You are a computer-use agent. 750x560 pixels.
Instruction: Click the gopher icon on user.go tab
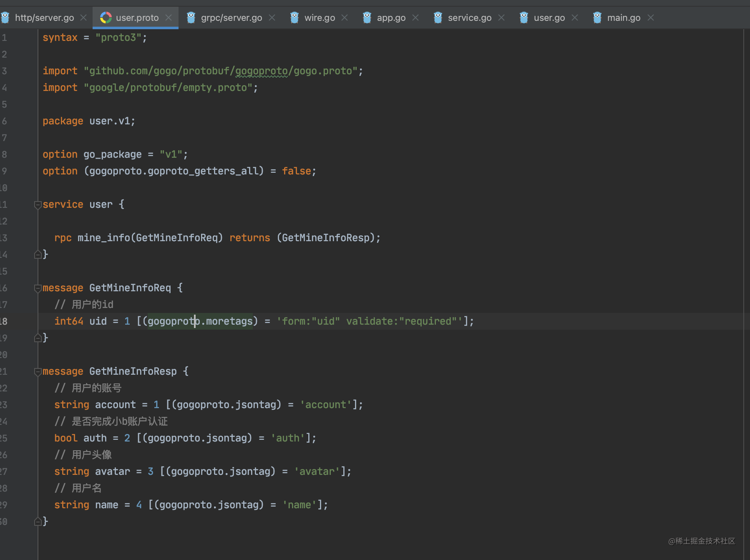(x=524, y=18)
